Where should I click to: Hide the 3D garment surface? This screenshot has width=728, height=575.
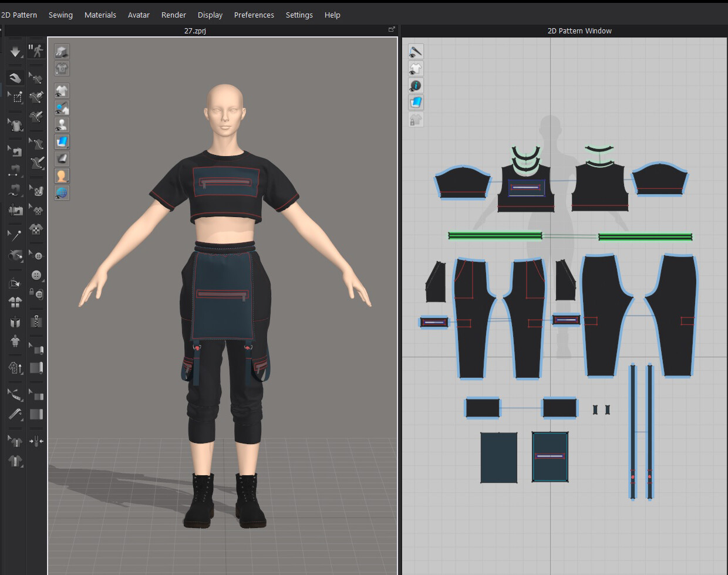[x=62, y=90]
